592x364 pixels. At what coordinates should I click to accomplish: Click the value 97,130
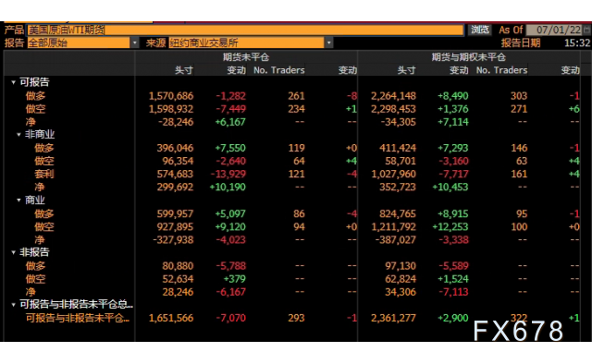click(401, 266)
